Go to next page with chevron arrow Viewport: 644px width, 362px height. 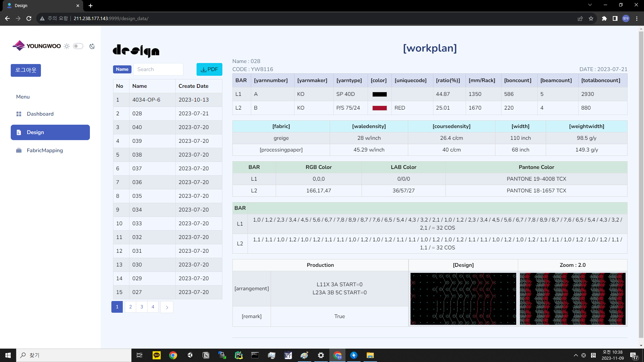[x=167, y=307]
